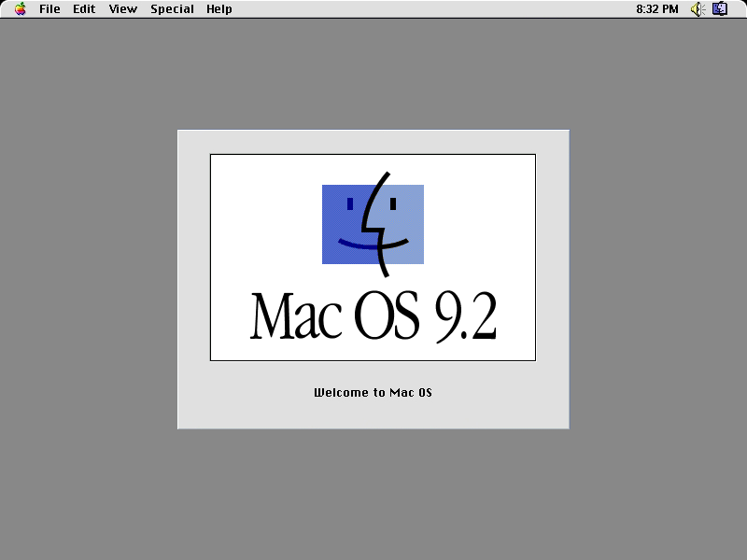
Task: Open the File menu
Action: click(x=49, y=8)
